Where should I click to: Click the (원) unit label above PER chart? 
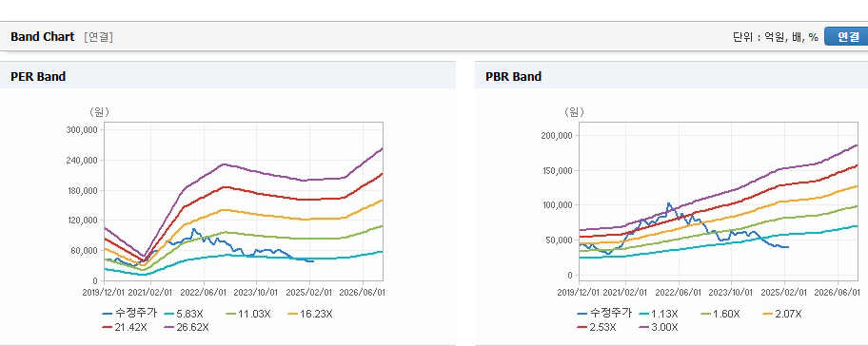[99, 112]
